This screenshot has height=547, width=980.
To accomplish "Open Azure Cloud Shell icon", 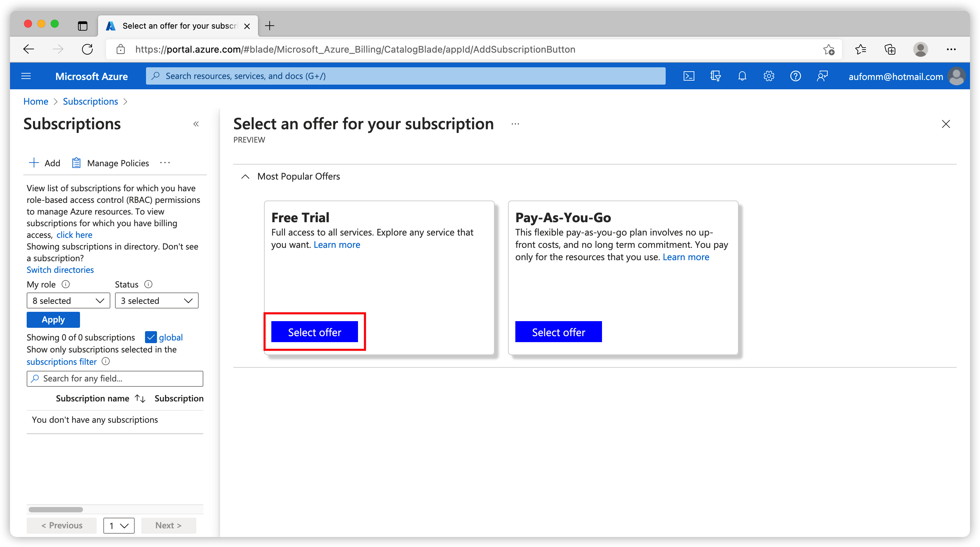I will pos(689,76).
